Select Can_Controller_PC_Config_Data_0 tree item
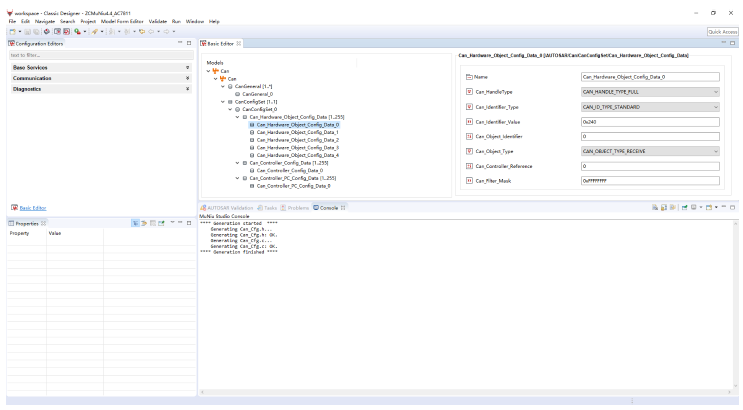The width and height of the screenshot is (743, 410). (x=293, y=186)
